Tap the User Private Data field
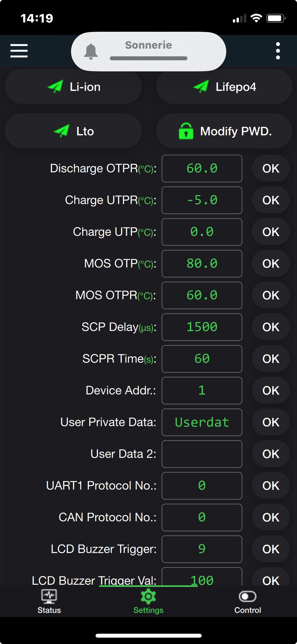 click(x=202, y=422)
